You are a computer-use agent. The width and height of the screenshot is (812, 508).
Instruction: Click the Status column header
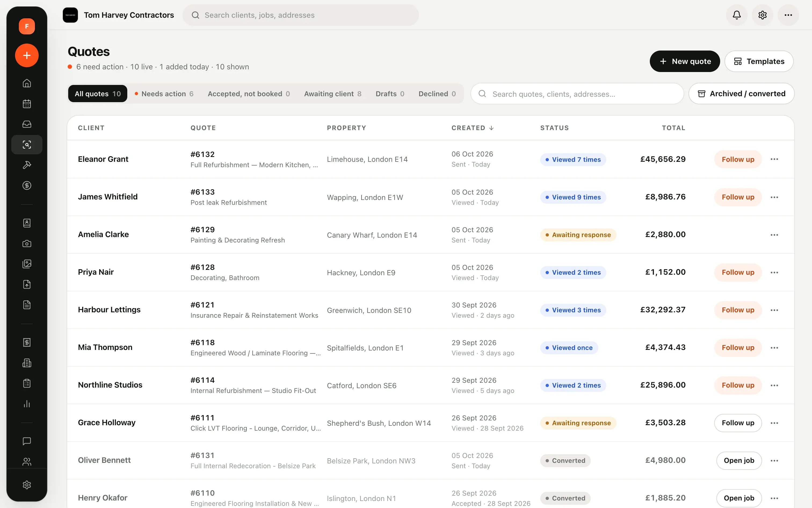pos(554,128)
